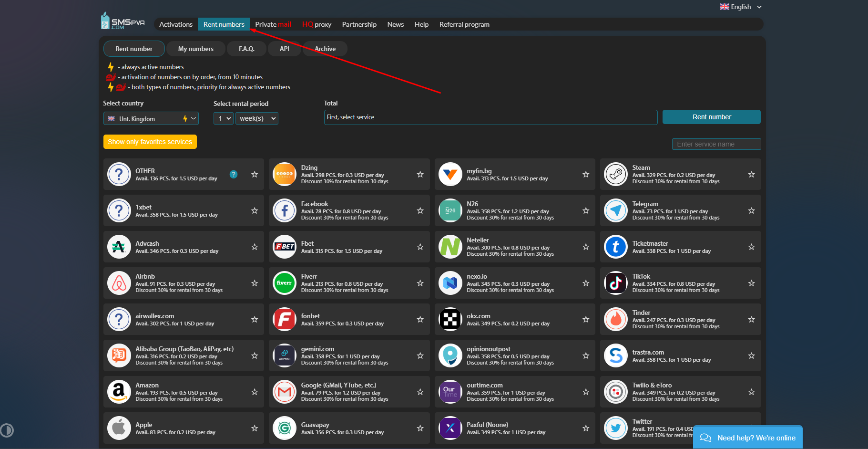Click the teal Rent number button
This screenshot has width=868, height=449.
(712, 117)
